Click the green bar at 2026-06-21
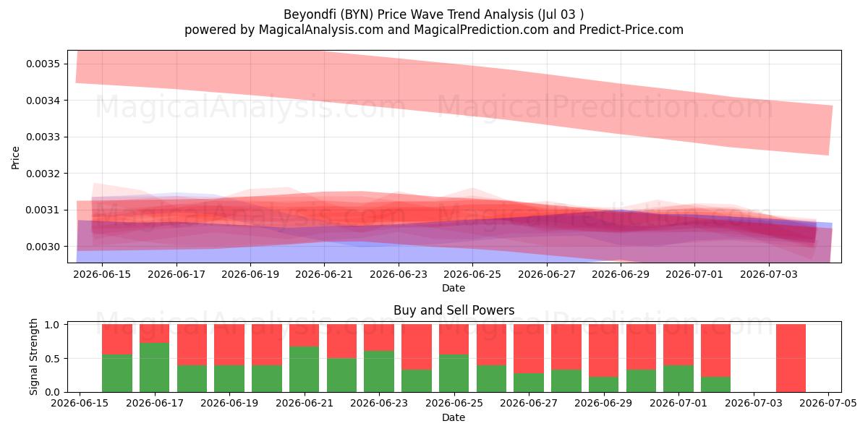This screenshot has height=434, width=868. pos(304,369)
